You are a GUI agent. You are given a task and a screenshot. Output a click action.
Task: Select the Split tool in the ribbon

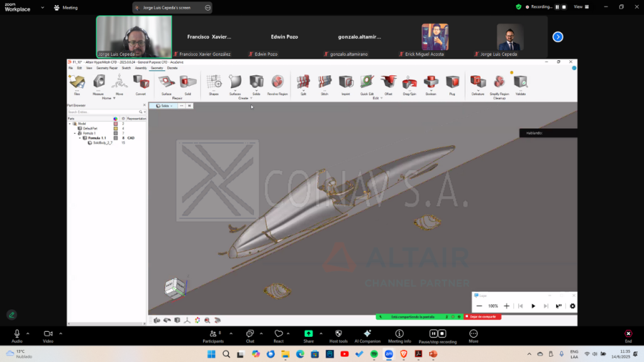[x=303, y=82]
